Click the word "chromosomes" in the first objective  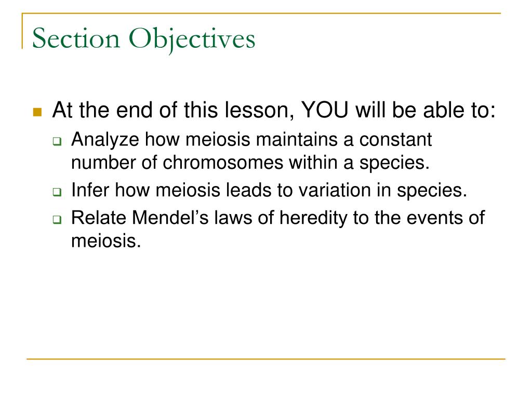223,162
